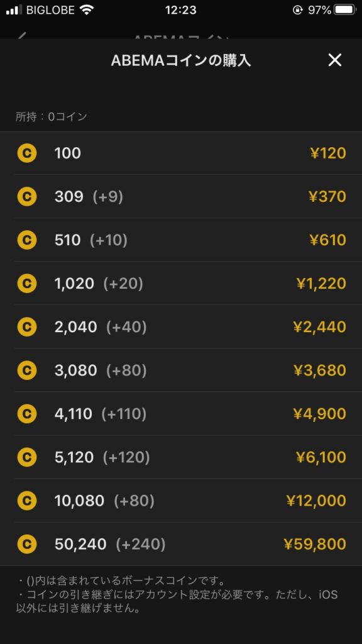Tap the coin icon beside 510 coins
Screen dimensions: 362x644
pyautogui.click(x=26, y=240)
